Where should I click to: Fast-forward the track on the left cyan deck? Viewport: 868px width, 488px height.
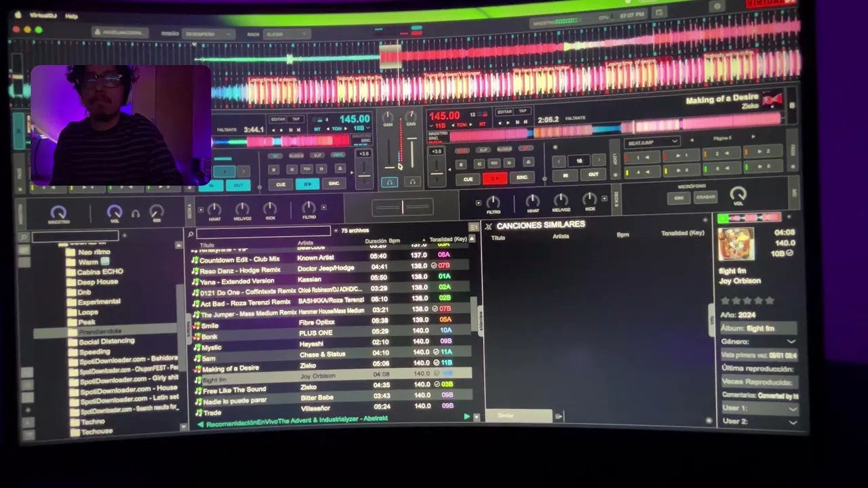pyautogui.click(x=322, y=169)
